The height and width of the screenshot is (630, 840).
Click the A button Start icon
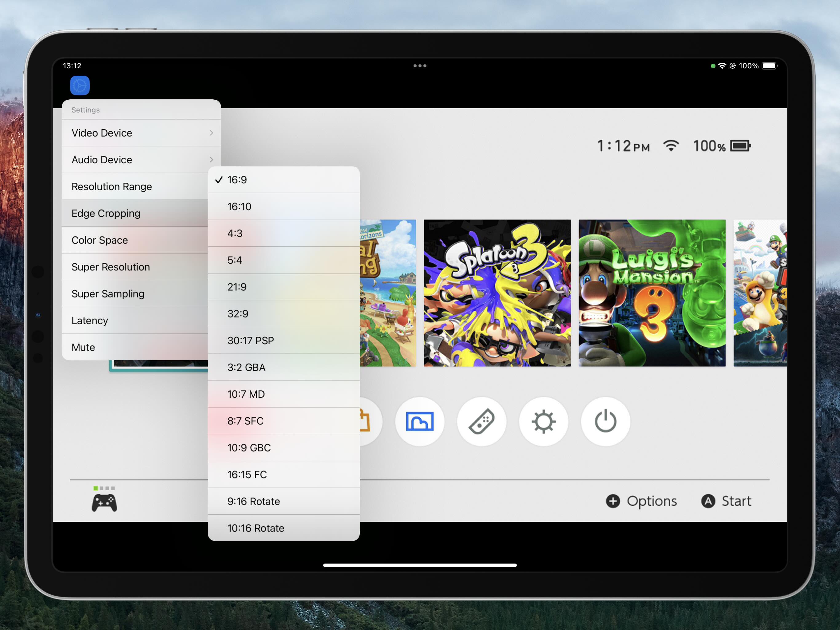pos(708,501)
